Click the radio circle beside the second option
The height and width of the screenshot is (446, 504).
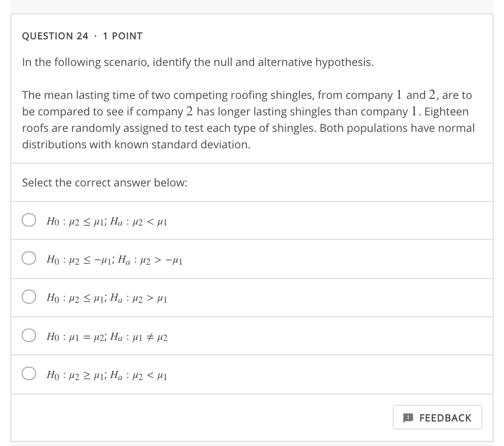pyautogui.click(x=29, y=259)
